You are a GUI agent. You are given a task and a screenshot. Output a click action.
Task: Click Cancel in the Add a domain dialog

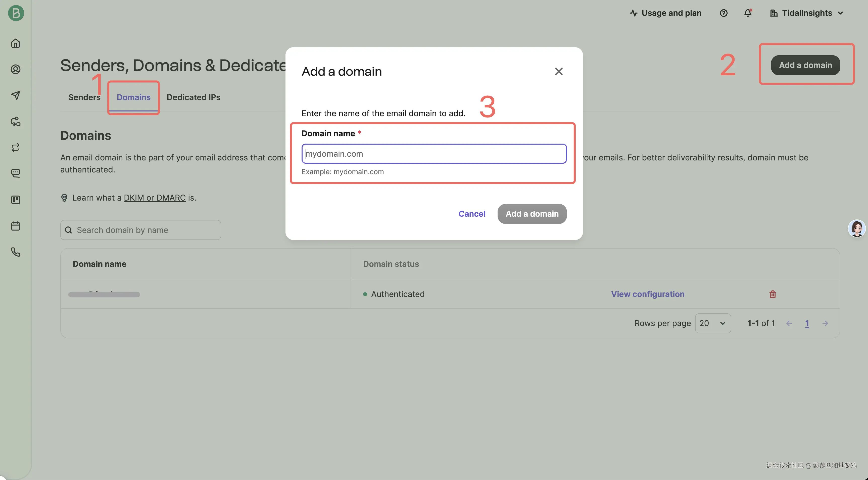(472, 214)
